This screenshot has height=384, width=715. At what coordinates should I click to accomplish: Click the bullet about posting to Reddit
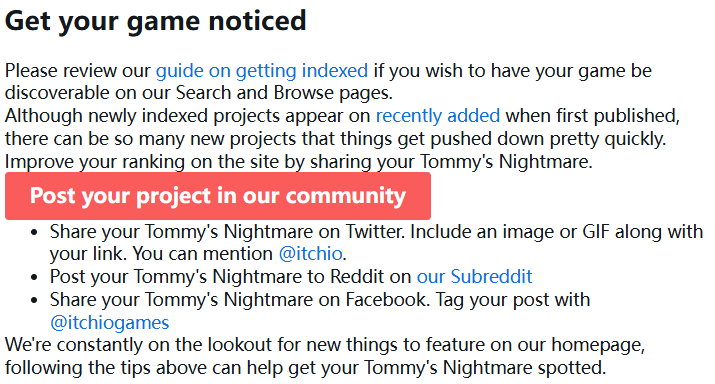(291, 277)
